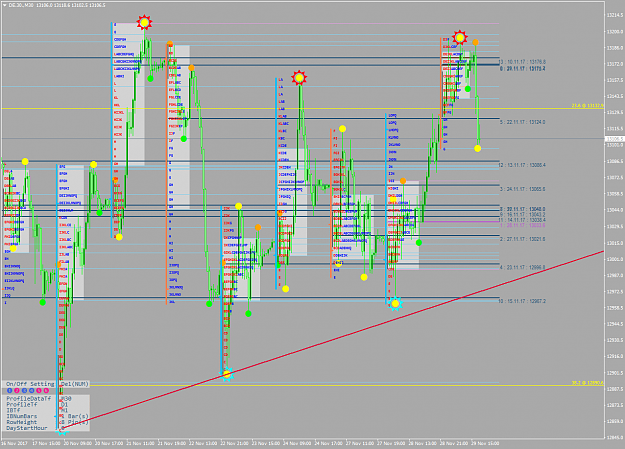Click the 13200.0 value on price scale

[614, 32]
